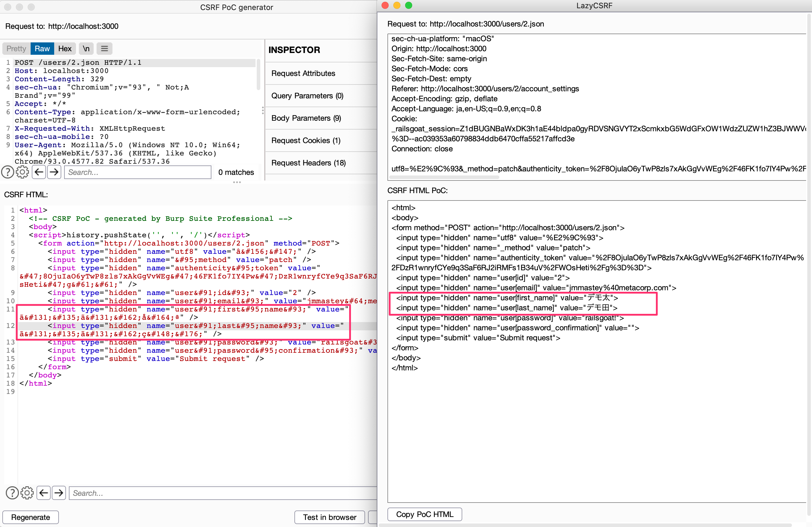Zoom LazyCSRF with the green button
The height and width of the screenshot is (527, 812).
tap(408, 5)
